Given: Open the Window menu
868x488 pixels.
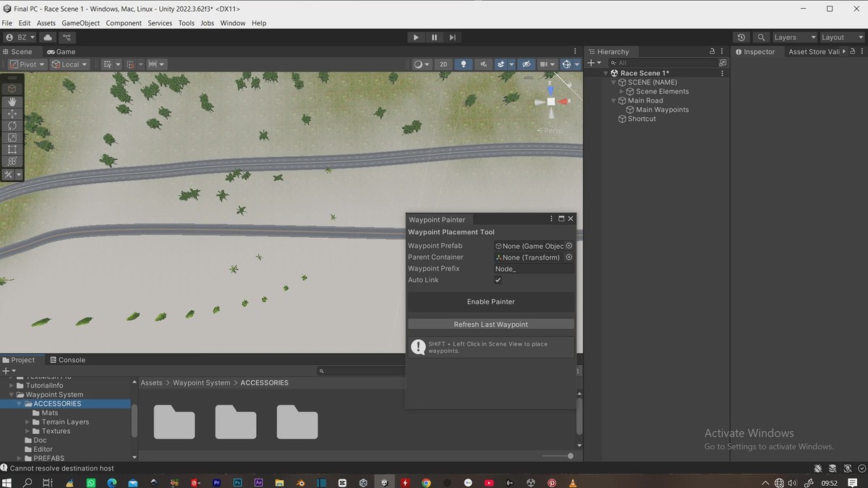Looking at the screenshot, I should pyautogui.click(x=233, y=23).
